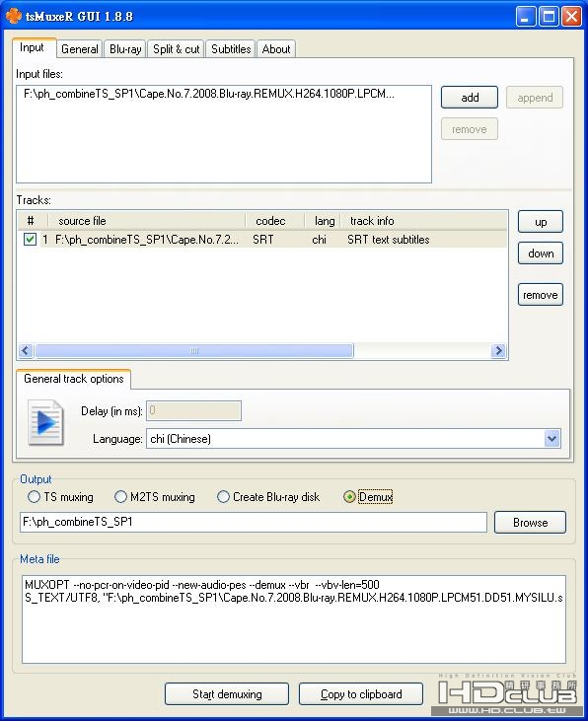Open the Subtitles tab
This screenshot has width=588, height=721.
tap(231, 48)
